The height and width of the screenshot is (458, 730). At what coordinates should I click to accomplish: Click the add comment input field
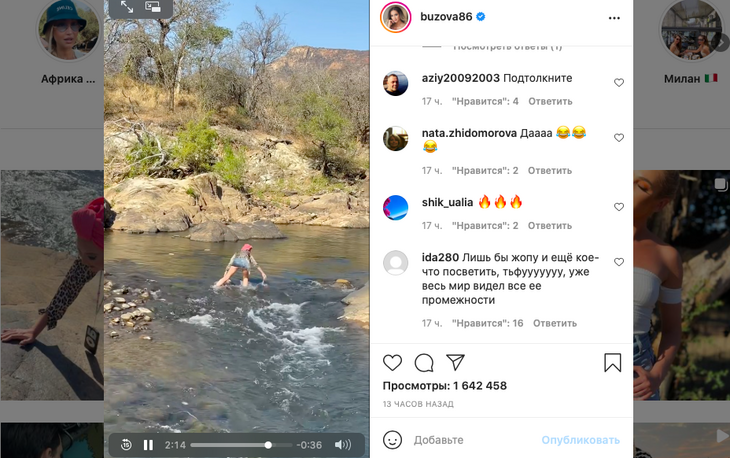pyautogui.click(x=470, y=440)
